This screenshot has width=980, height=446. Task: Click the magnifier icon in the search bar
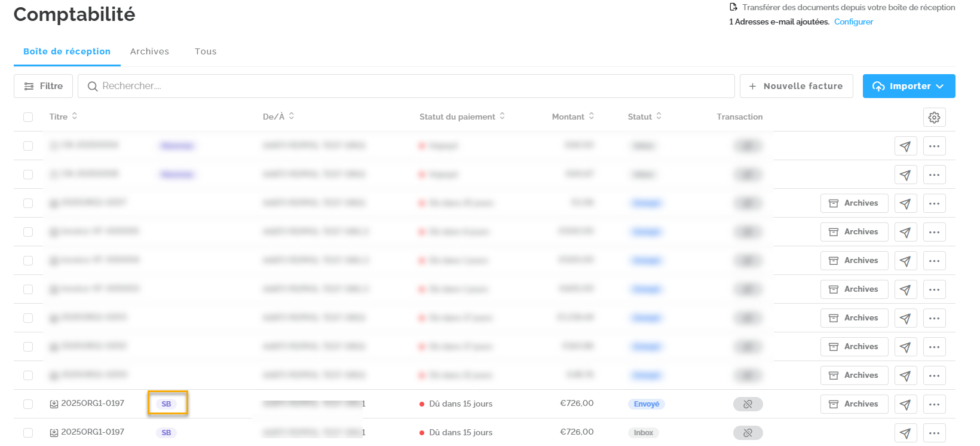pos(93,87)
